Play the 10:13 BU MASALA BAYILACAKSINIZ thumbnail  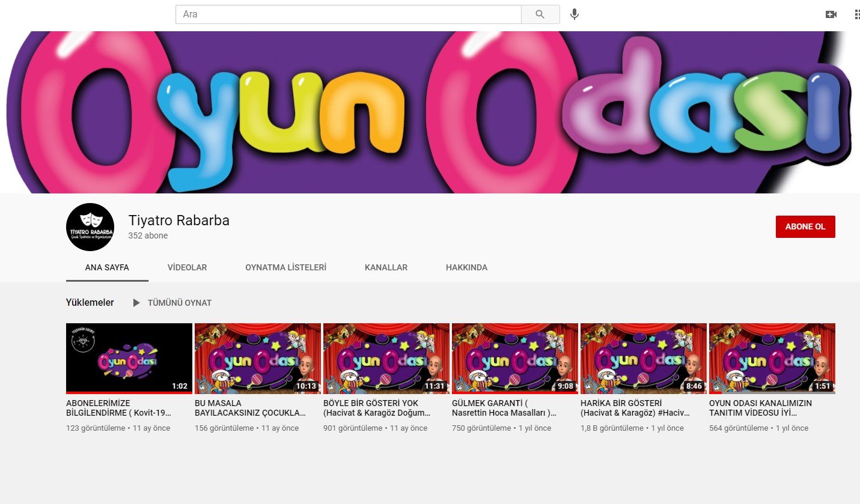pos(257,358)
